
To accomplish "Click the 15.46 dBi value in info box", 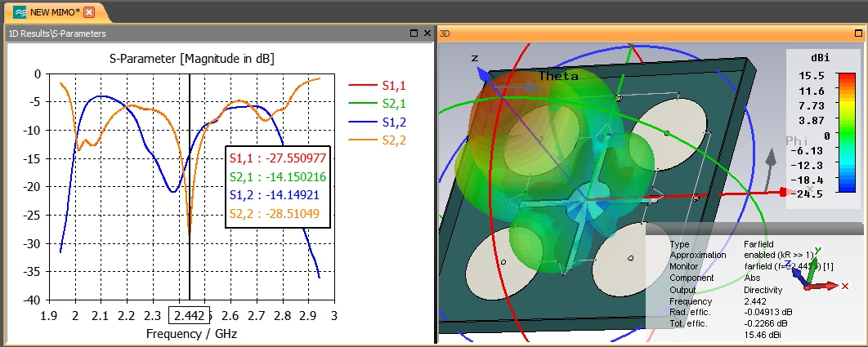I will [x=763, y=336].
